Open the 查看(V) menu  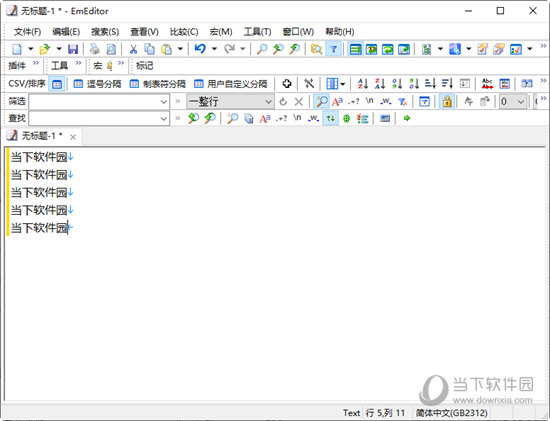(x=145, y=32)
